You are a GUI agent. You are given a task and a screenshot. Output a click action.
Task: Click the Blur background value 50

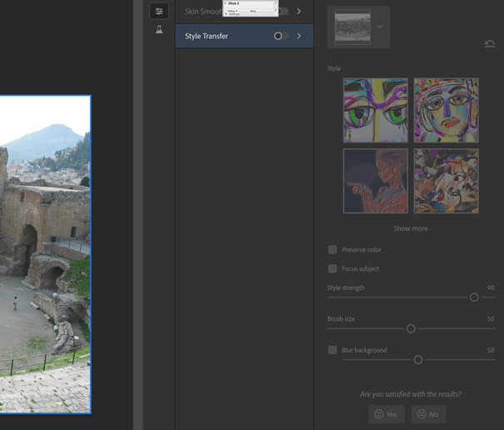pos(491,350)
